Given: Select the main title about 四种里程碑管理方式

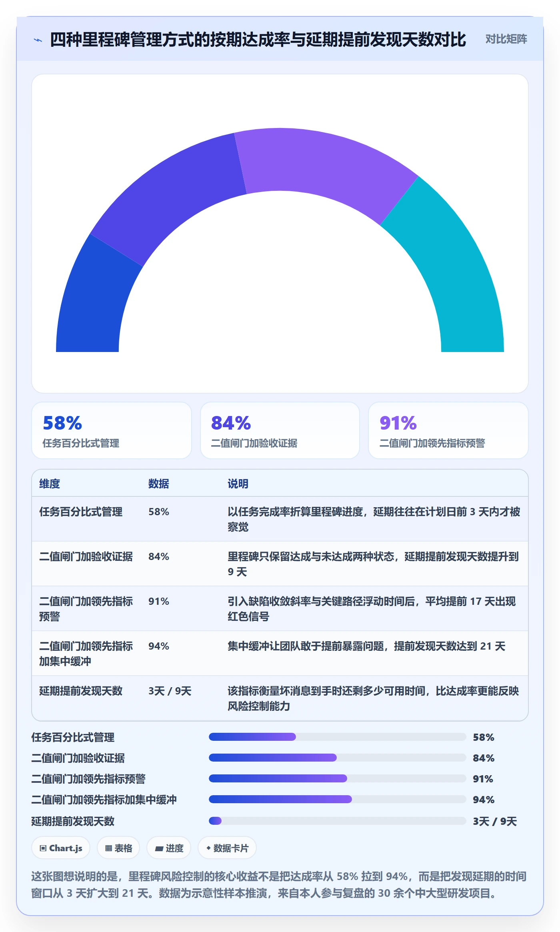Looking at the screenshot, I should pos(258,40).
